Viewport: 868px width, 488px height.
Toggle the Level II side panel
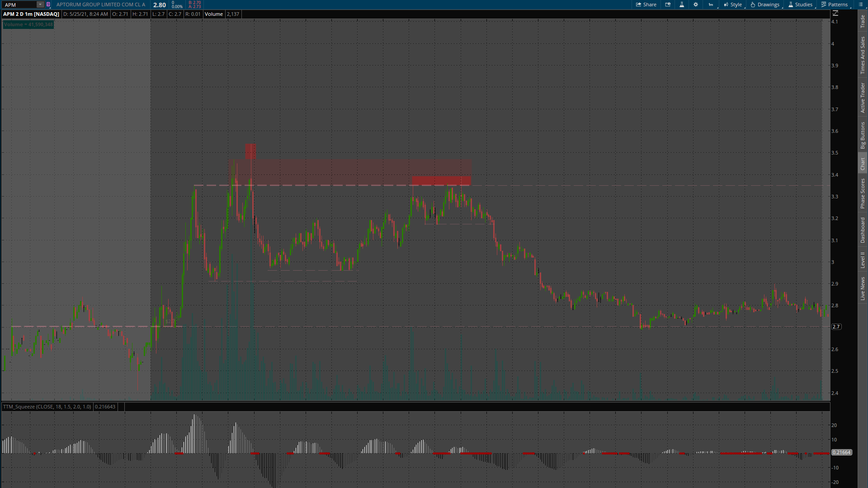click(863, 260)
